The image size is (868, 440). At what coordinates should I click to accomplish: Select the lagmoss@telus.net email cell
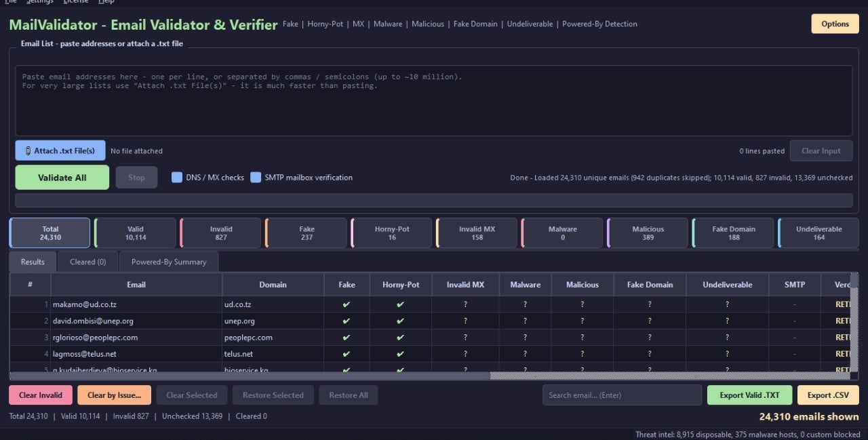(x=136, y=353)
